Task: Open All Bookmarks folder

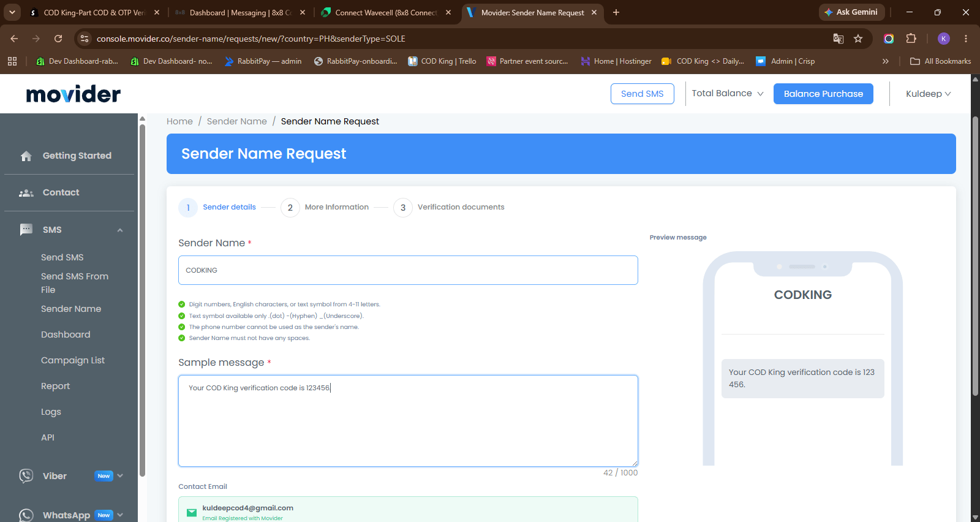Action: (x=940, y=61)
